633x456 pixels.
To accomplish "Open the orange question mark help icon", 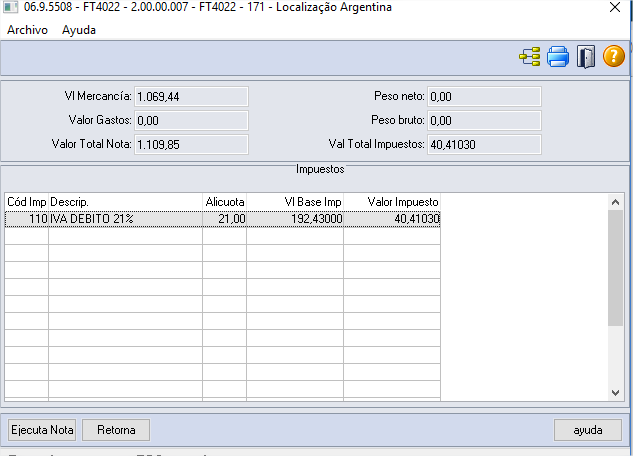I will (x=614, y=56).
